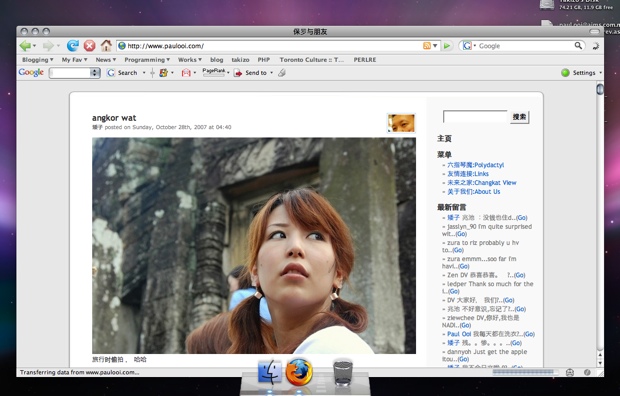Image resolution: width=620 pixels, height=396 pixels.
Task: Click the Gmail envelope icon on the toolbar
Action: point(186,73)
